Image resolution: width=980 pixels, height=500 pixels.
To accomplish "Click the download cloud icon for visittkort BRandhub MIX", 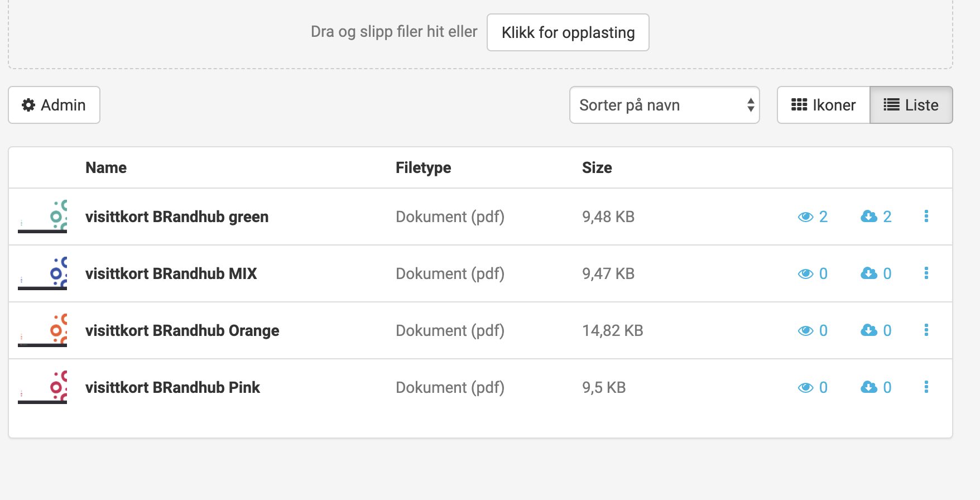I will (x=869, y=273).
